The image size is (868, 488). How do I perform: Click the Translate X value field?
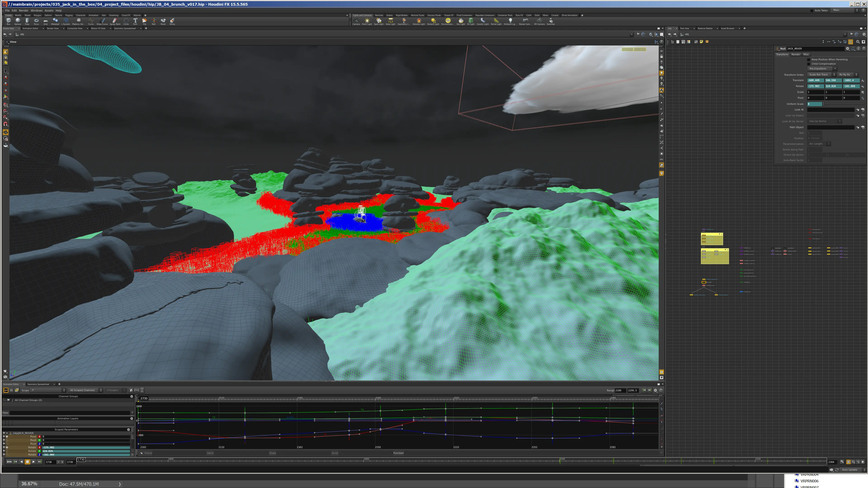(815, 80)
